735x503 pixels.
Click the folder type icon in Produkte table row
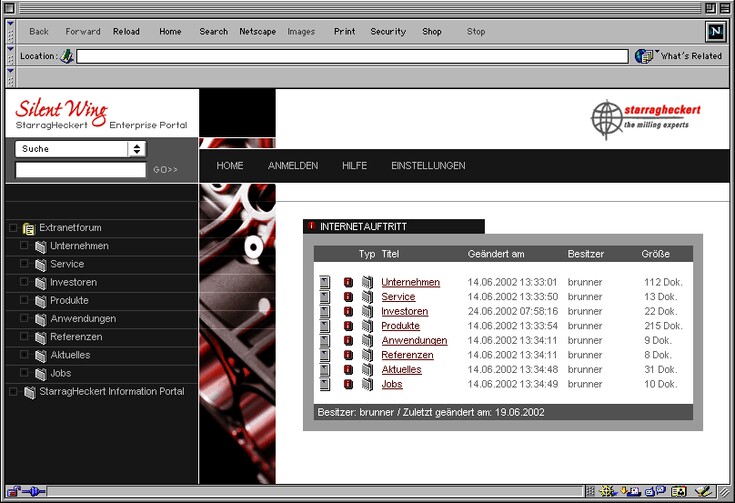tap(368, 326)
